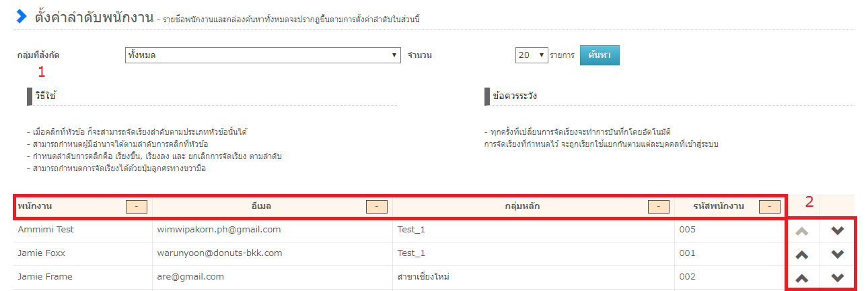Click the พนักงาน column header
The height and width of the screenshot is (291, 868).
point(37,206)
